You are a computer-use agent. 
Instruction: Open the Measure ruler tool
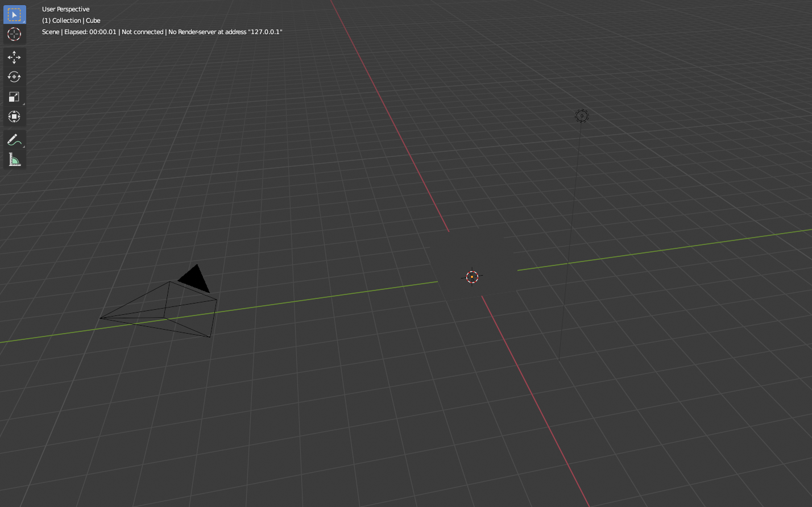click(x=14, y=160)
